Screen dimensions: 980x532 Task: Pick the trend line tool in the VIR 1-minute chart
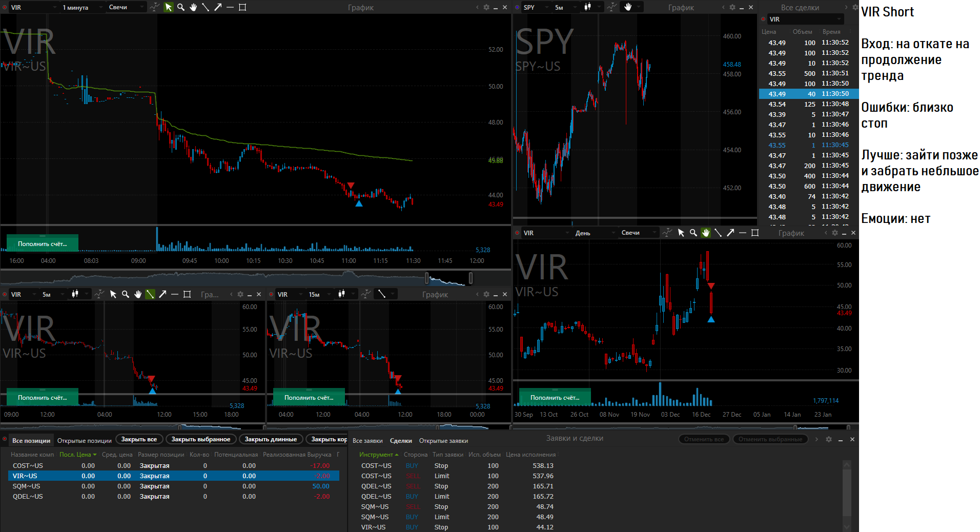pos(206,7)
